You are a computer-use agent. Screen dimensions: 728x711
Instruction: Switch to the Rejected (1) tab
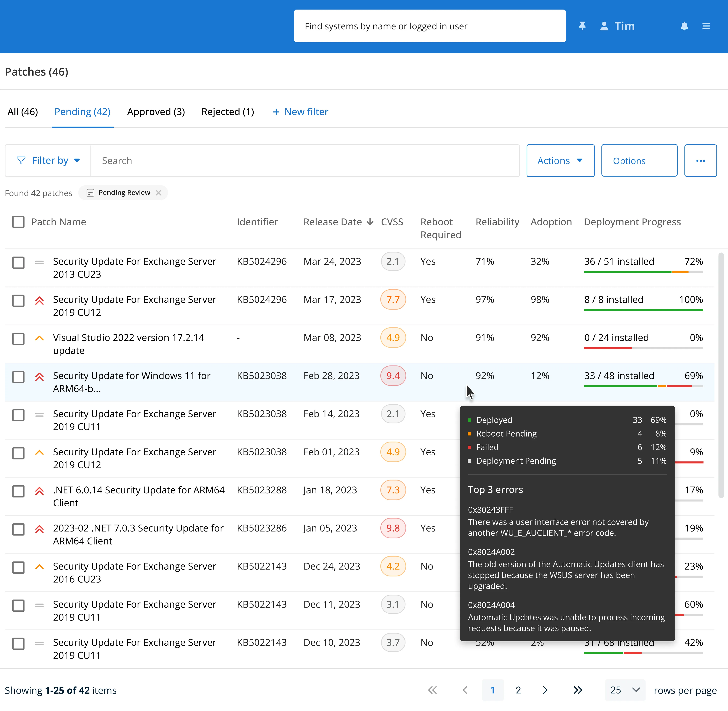(x=227, y=112)
